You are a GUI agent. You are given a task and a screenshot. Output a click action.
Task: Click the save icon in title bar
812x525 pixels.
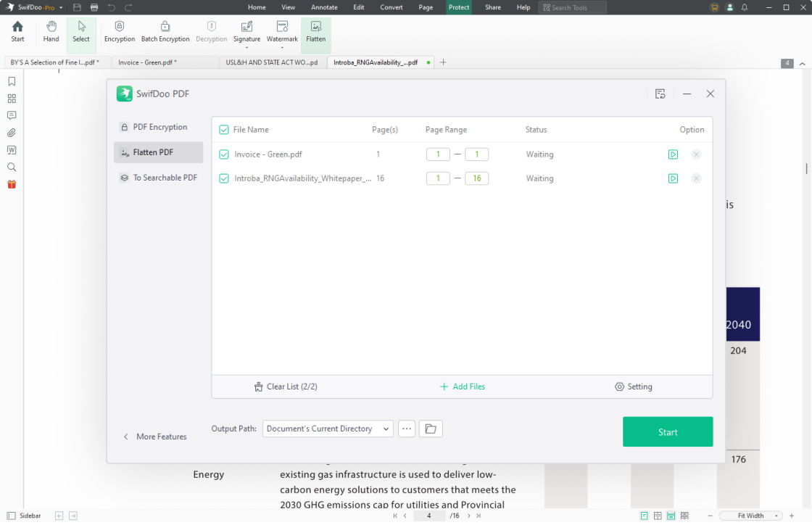point(77,7)
